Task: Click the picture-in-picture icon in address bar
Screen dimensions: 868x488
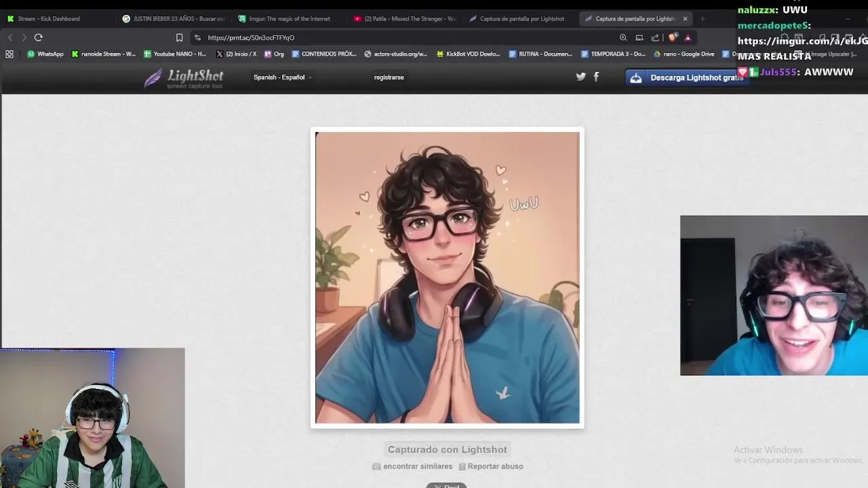Action: click(x=639, y=37)
